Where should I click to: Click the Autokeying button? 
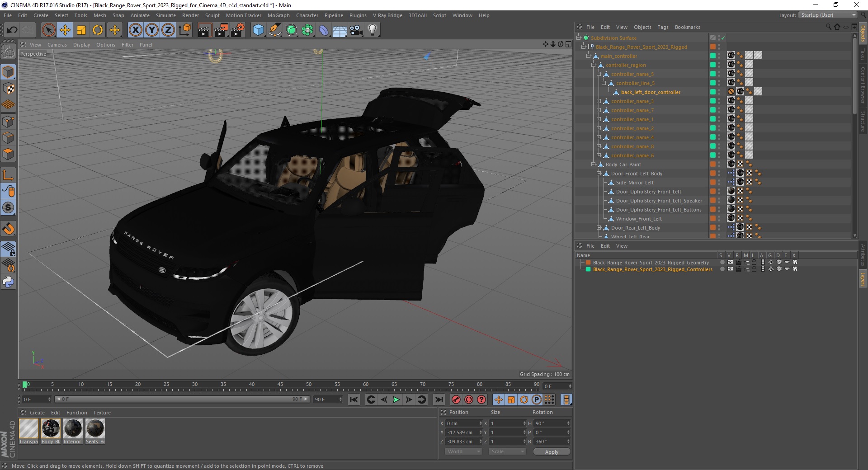click(469, 399)
